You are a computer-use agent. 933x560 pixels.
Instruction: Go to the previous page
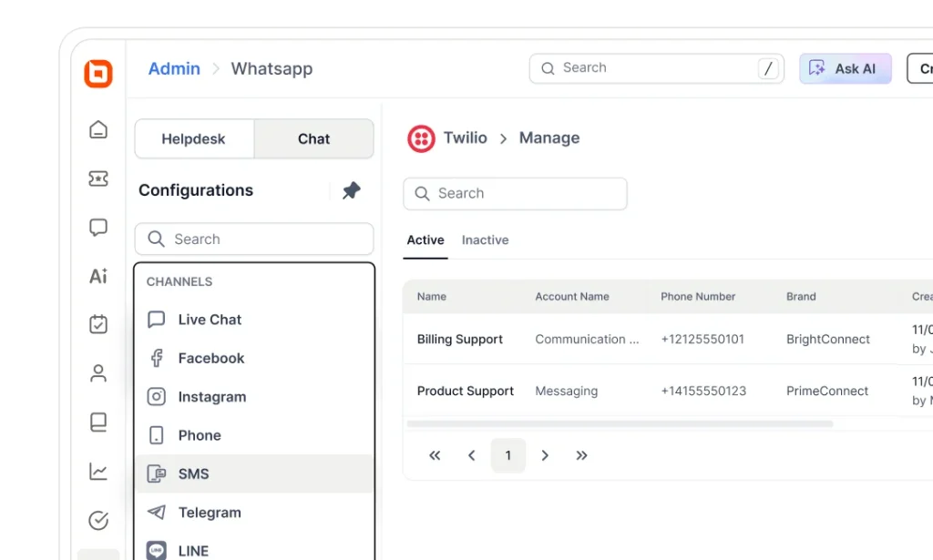coord(471,455)
